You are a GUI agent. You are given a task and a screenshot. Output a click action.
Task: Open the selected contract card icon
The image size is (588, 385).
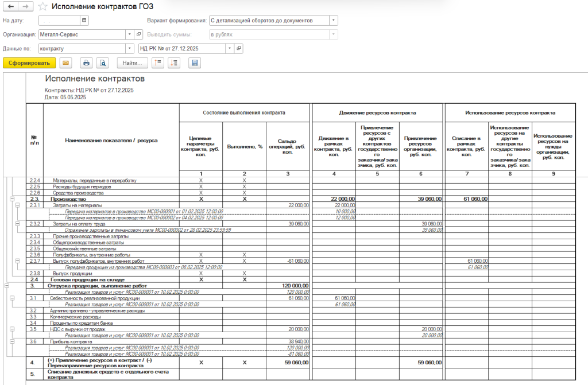(x=238, y=48)
